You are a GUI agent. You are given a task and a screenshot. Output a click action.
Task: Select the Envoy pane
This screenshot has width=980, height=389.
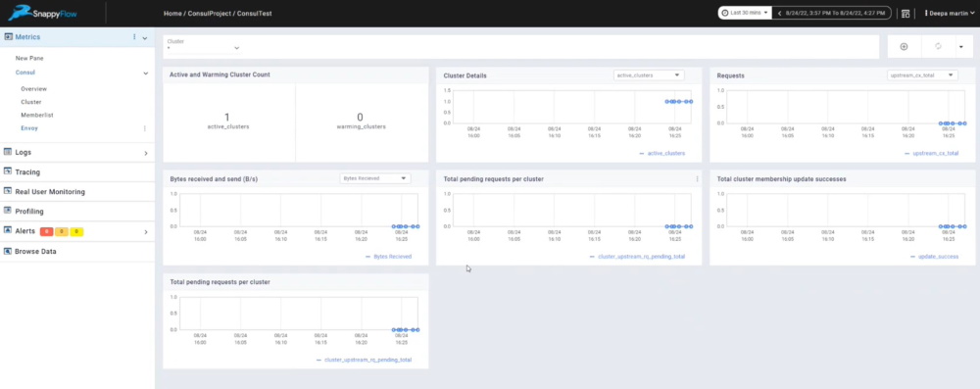tap(29, 128)
